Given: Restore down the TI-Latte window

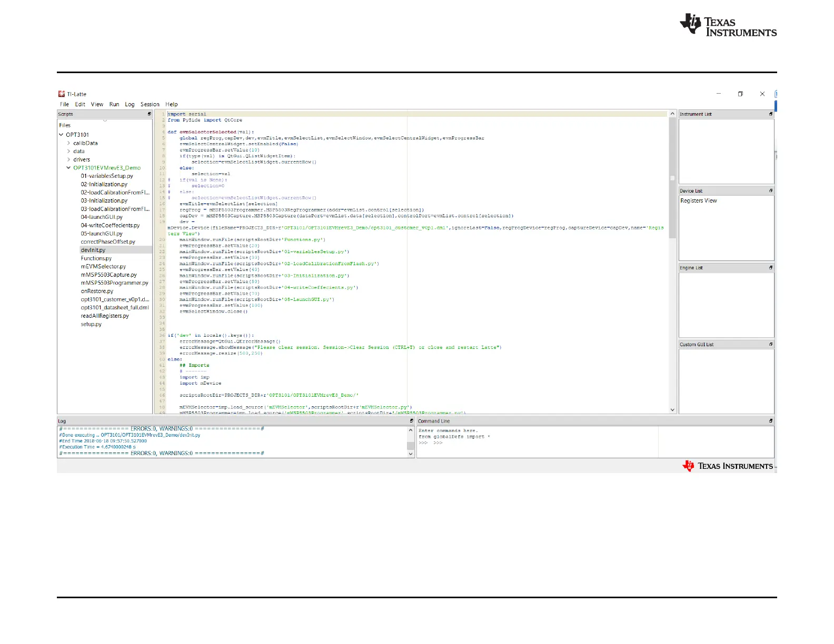Looking at the screenshot, I should click(740, 94).
